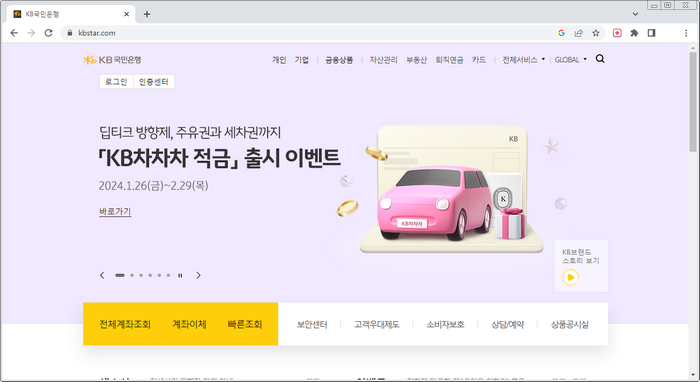Viewport: 700px width, 382px height.
Task: Pause the banner slideshow
Action: tap(180, 275)
